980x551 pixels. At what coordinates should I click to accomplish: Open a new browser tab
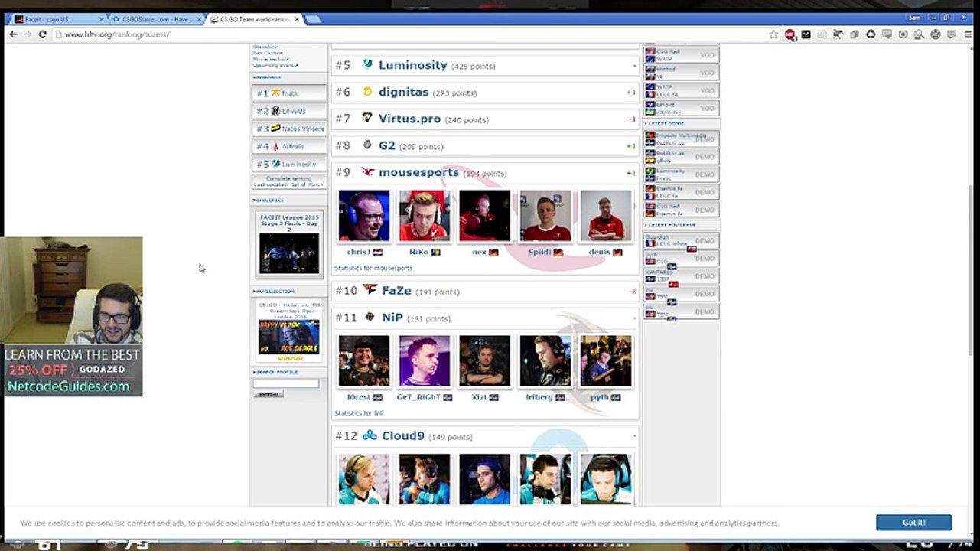314,19
